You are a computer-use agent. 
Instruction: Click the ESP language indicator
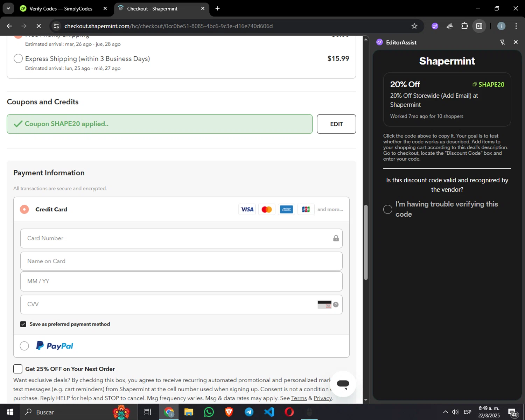[x=468, y=412]
